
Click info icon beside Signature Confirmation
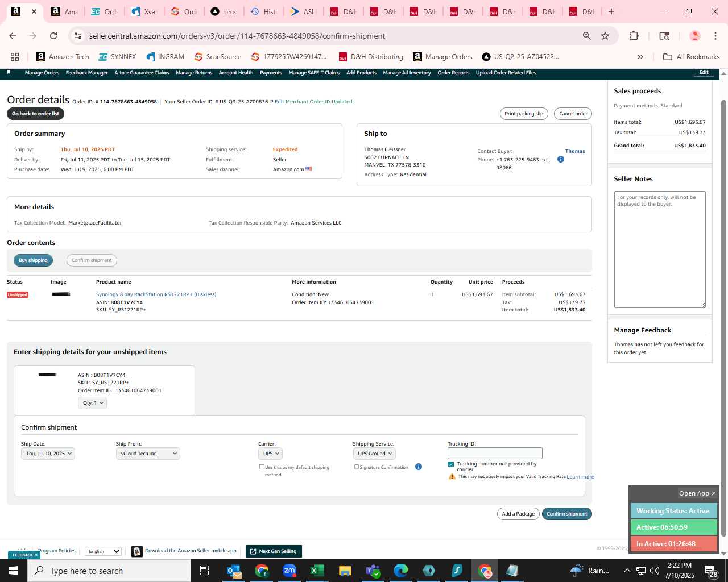[418, 467]
